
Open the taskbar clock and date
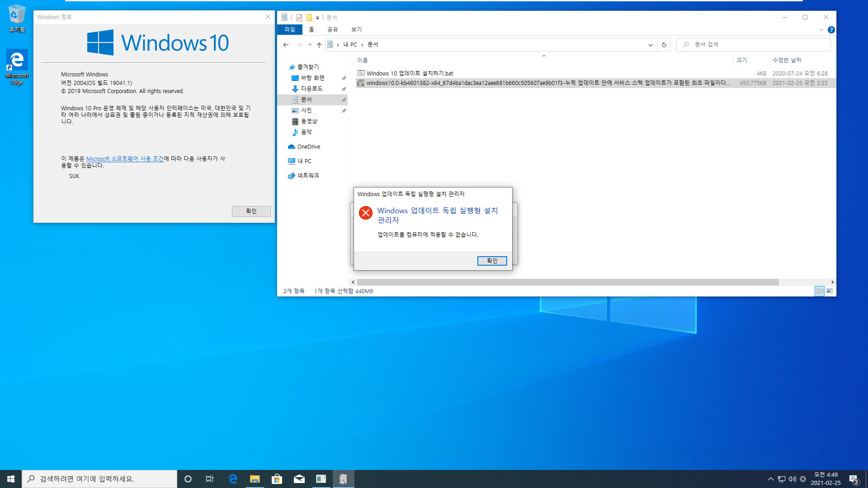[826, 479]
